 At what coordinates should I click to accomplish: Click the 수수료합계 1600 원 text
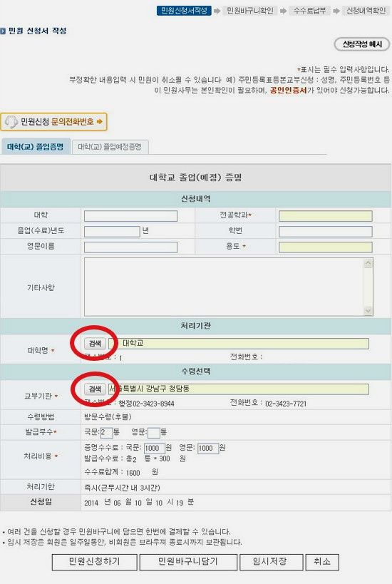[121, 472]
